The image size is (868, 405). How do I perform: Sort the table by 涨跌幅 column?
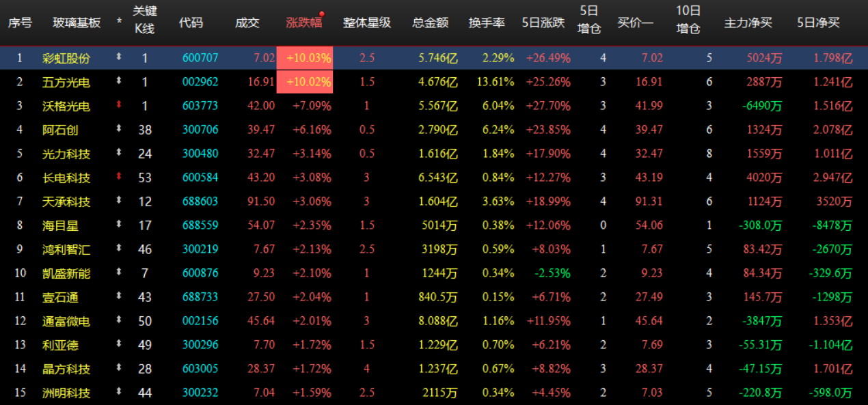pyautogui.click(x=304, y=21)
